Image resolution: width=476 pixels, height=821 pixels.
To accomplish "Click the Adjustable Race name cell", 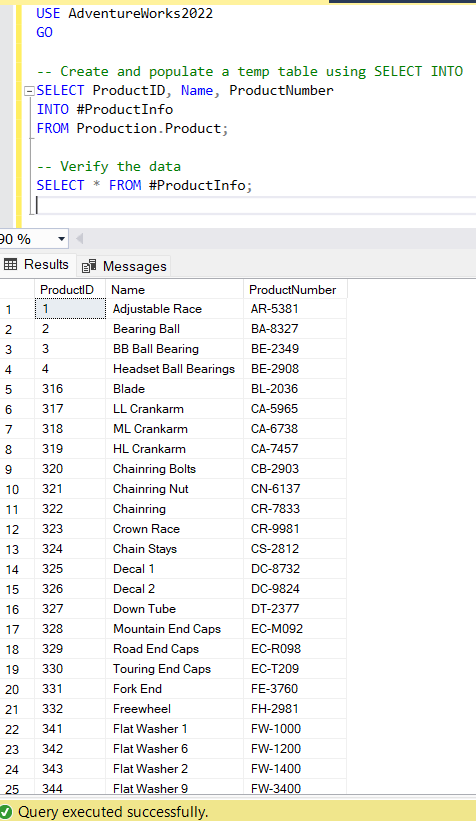I will [x=174, y=309].
